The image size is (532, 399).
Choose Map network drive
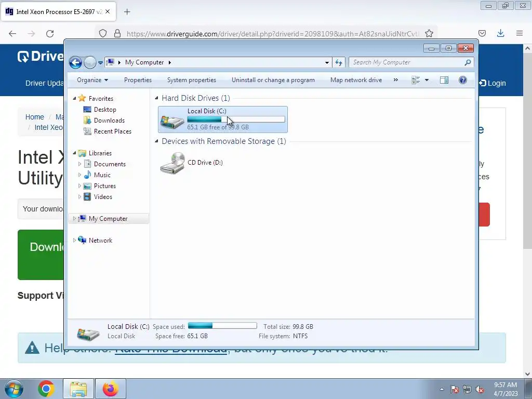(356, 80)
